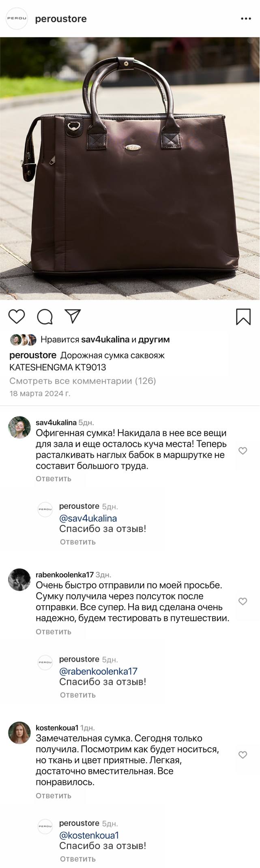Like the post with heart icon
The height and width of the screenshot is (868, 260).
pyautogui.click(x=17, y=316)
